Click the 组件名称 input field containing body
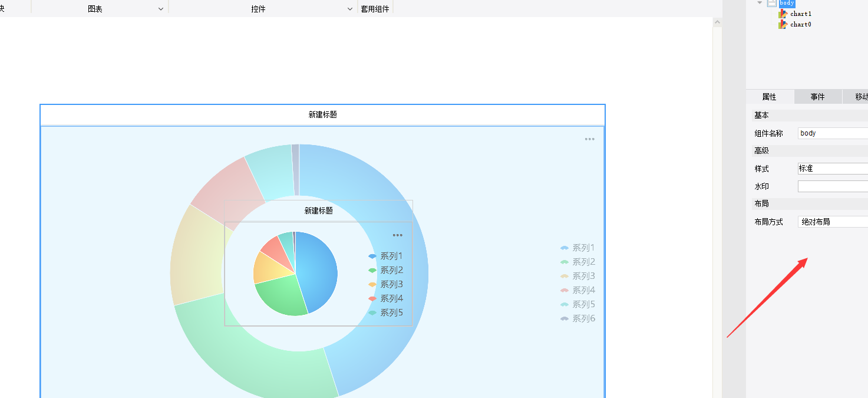This screenshot has height=398, width=868. click(x=833, y=133)
